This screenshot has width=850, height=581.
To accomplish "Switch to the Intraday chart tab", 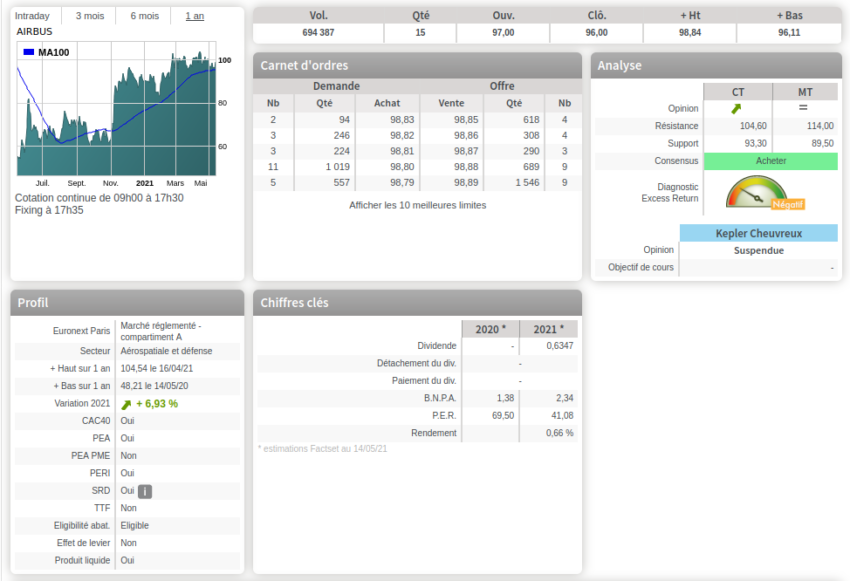I will point(33,16).
